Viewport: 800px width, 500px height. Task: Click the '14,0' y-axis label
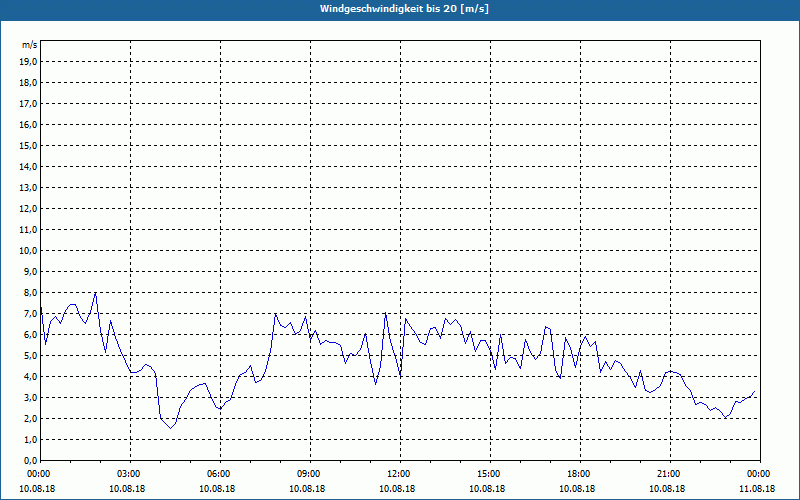pos(28,167)
